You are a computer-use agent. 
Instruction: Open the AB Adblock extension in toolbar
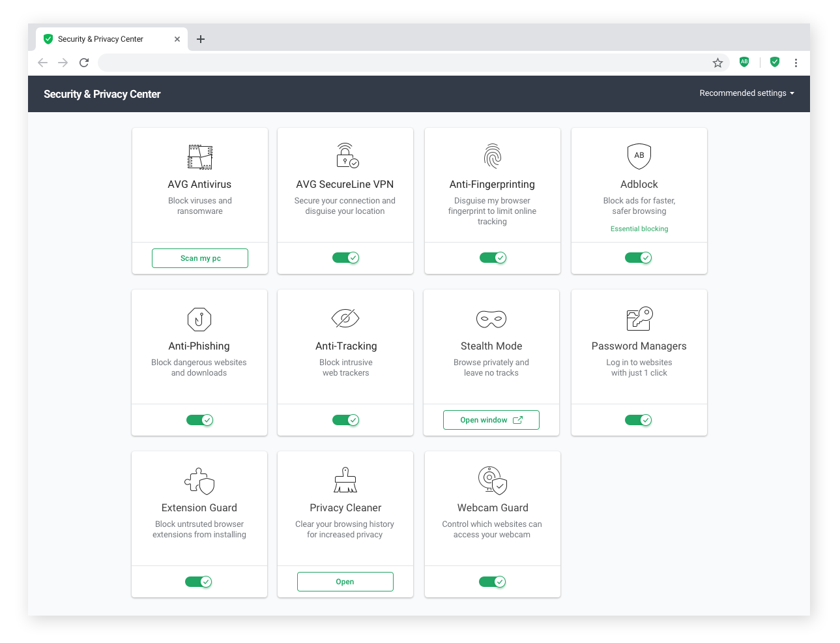pos(744,62)
